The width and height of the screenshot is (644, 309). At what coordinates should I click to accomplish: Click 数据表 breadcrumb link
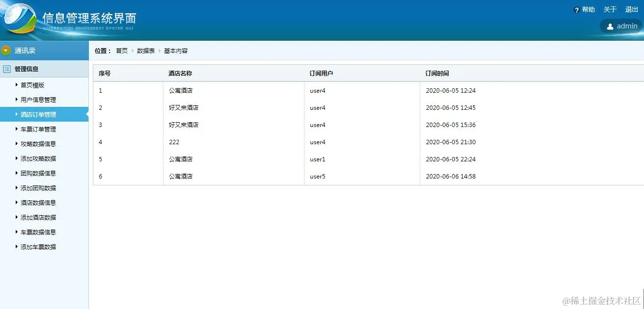tap(146, 51)
